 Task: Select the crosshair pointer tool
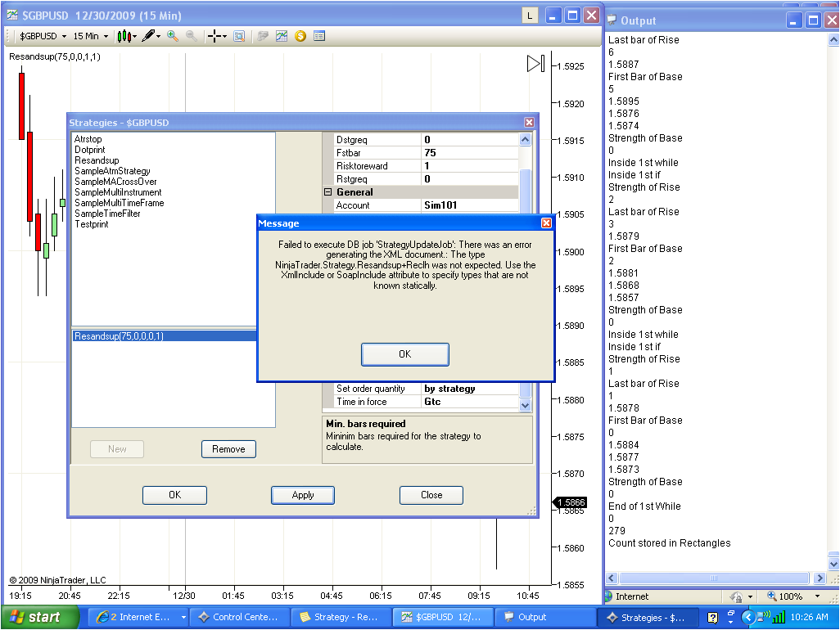point(215,36)
